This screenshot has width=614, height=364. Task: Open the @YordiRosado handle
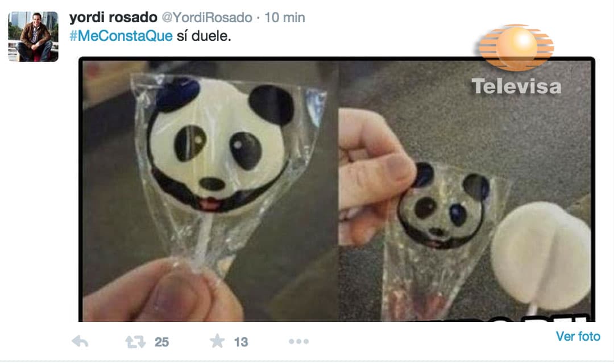(207, 18)
